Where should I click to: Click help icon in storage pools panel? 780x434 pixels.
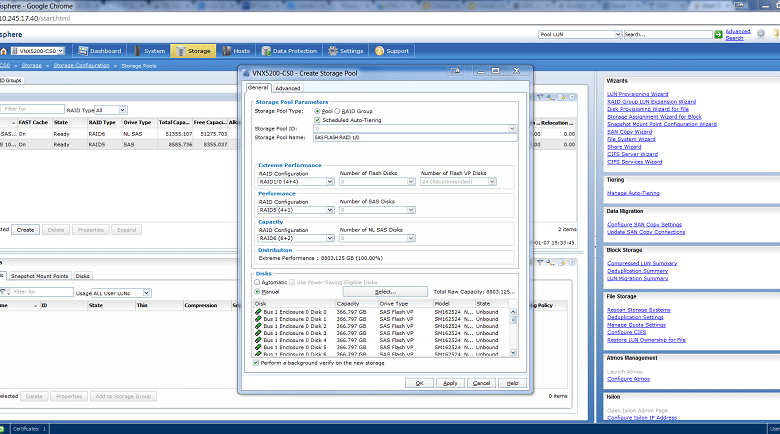pyautogui.click(x=572, y=97)
